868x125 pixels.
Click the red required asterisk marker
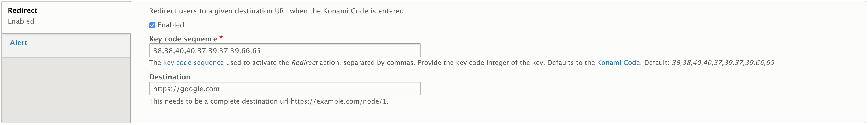coord(221,37)
